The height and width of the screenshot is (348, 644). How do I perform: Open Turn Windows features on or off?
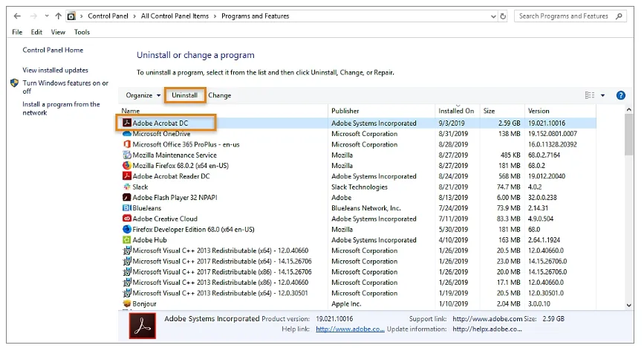tap(65, 87)
